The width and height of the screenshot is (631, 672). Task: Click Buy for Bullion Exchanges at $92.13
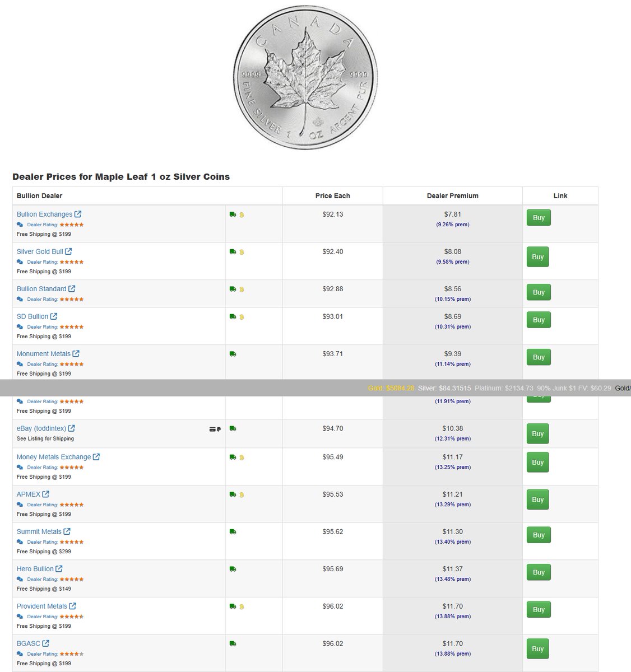[x=539, y=218]
